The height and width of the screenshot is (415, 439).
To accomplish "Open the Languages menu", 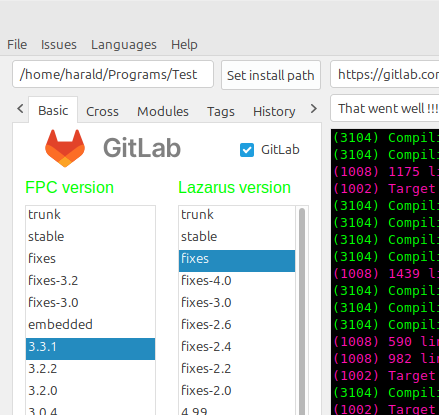I will point(124,45).
